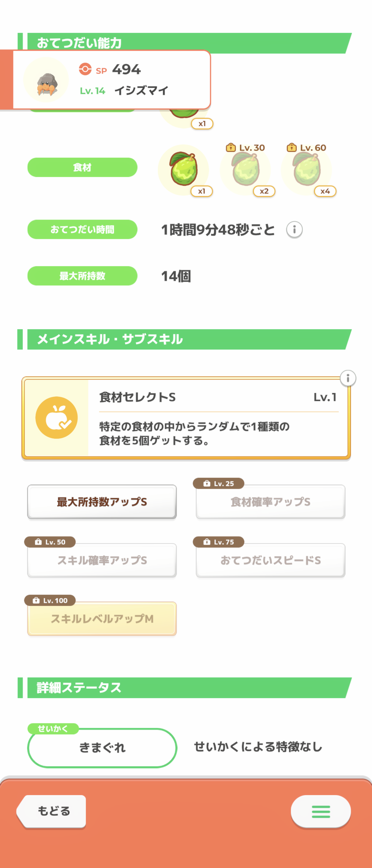Tap the locked 食材確率アップS sub skill

270,502
